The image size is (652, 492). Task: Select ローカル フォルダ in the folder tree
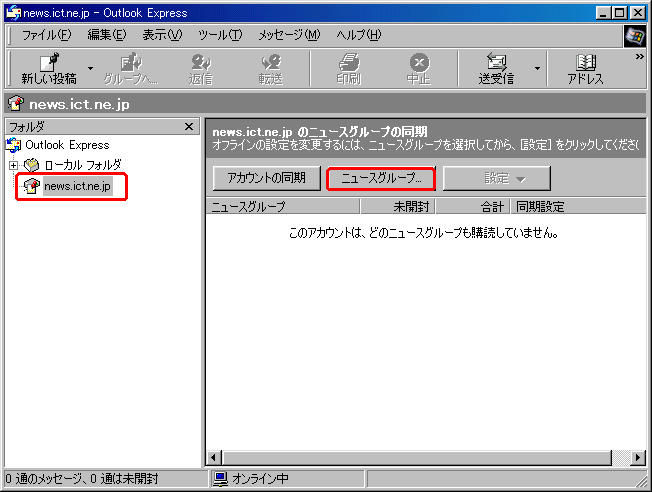tap(83, 165)
